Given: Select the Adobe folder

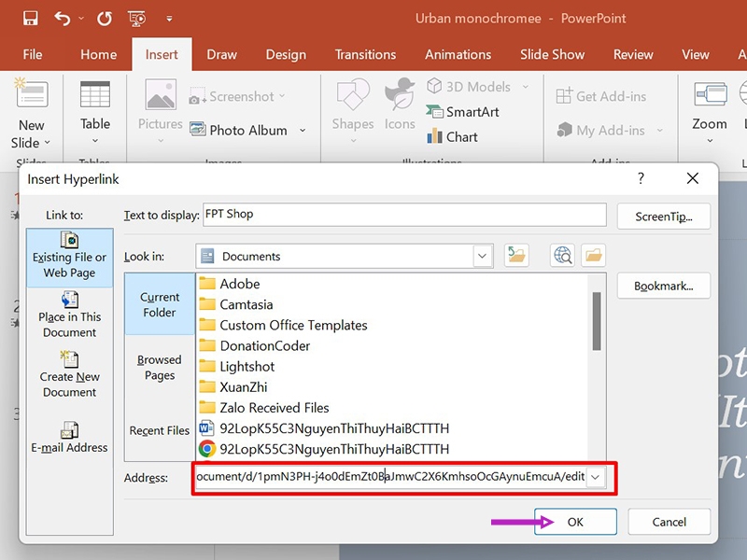Looking at the screenshot, I should click(x=230, y=284).
